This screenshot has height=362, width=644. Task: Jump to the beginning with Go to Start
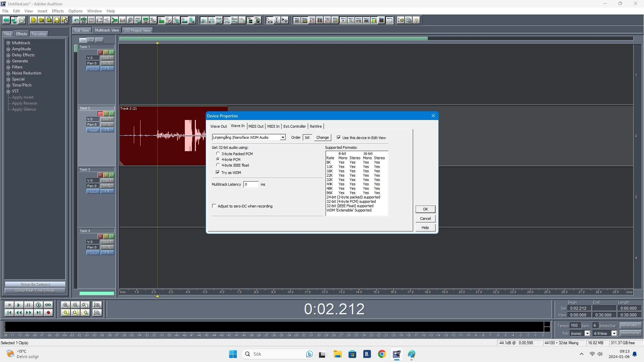click(9, 313)
